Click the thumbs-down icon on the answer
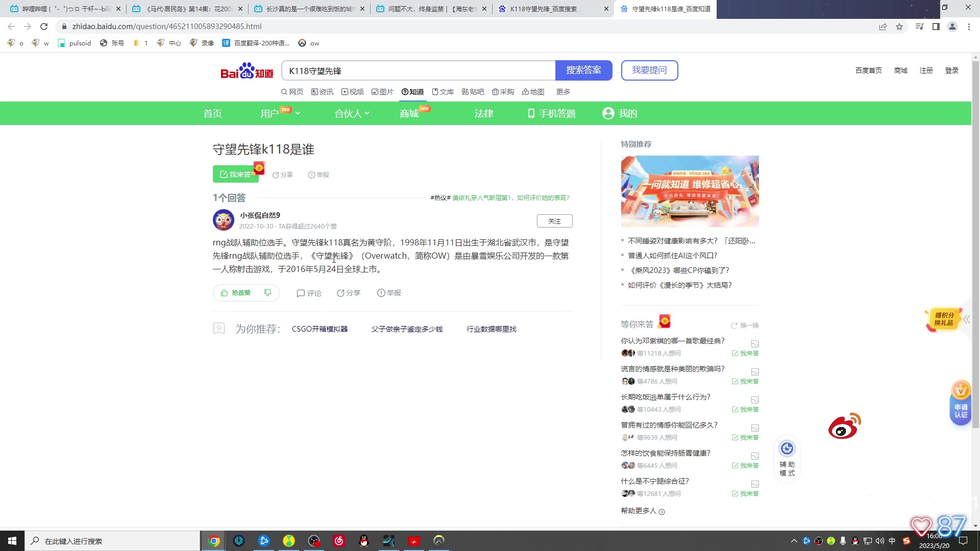Screen dimensions: 980x551 point(267,293)
